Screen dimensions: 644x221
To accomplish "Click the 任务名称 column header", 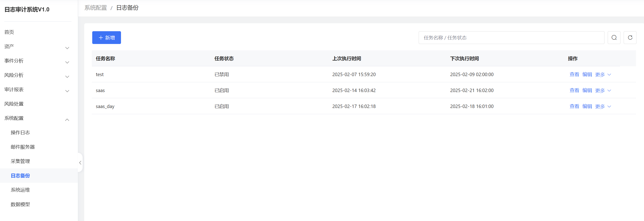I will click(105, 58).
